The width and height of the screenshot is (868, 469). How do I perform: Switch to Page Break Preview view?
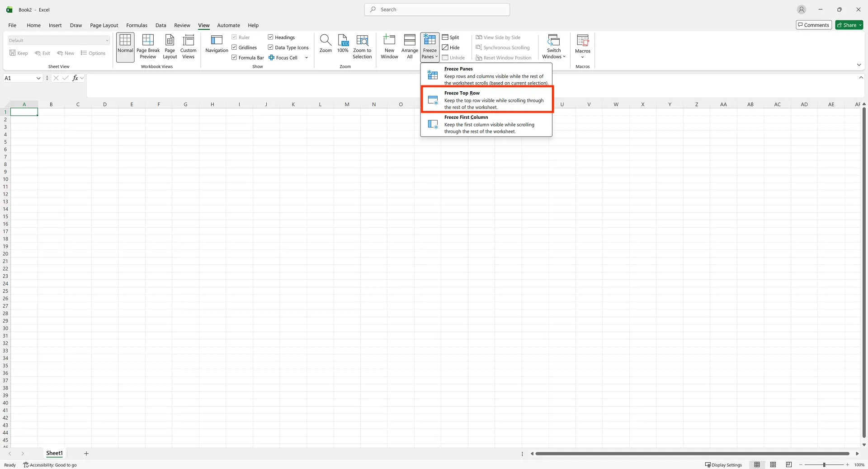[148, 47]
